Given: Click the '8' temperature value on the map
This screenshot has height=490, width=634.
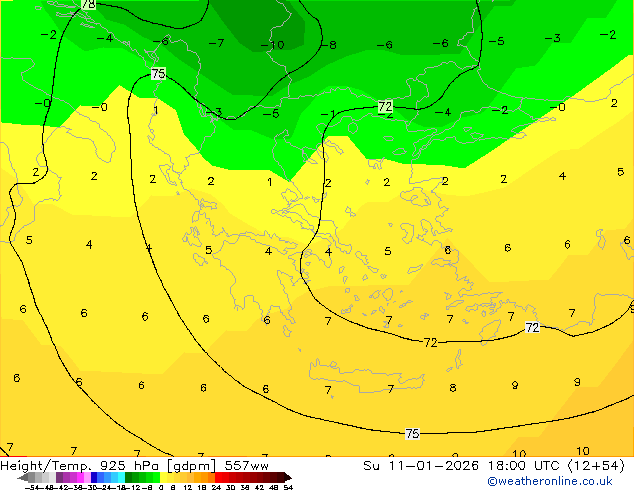Looking at the screenshot, I should [x=453, y=388].
